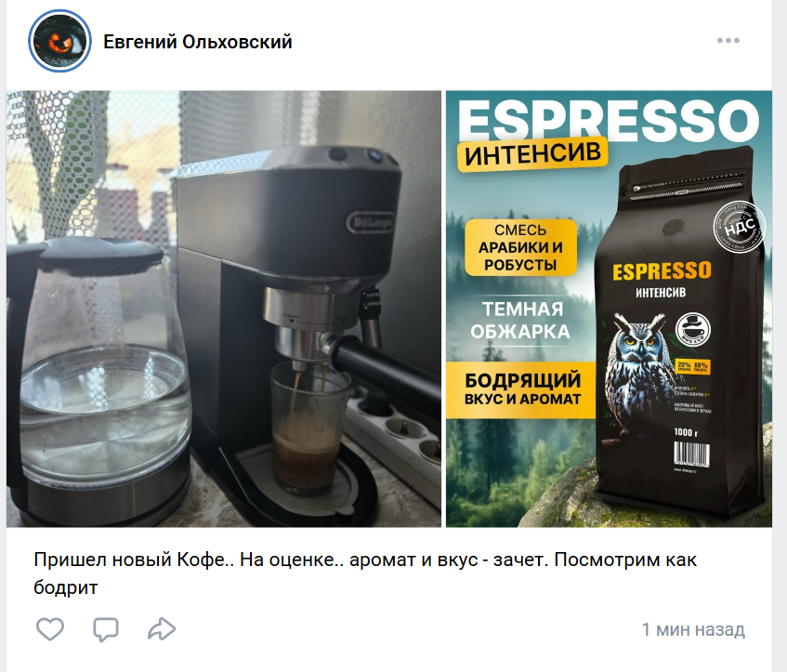Share the post using the arrow icon

coord(162,629)
